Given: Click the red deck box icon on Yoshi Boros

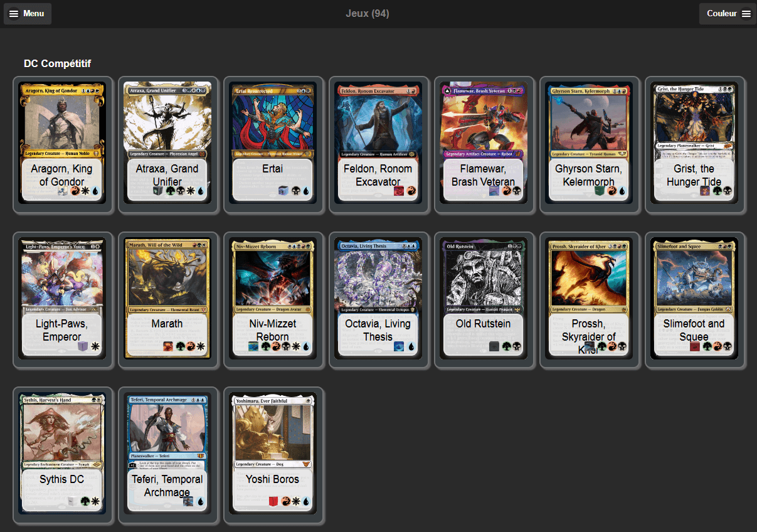Looking at the screenshot, I should tap(273, 501).
